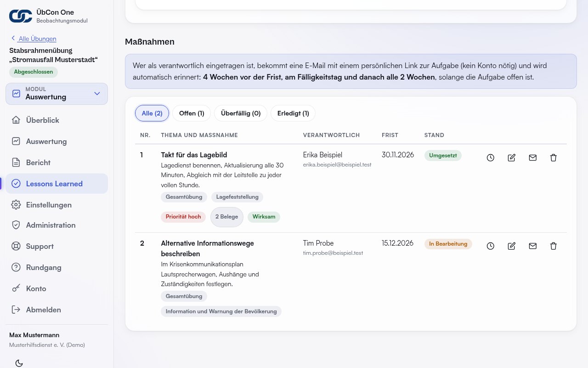Click the deadline 30.11.2026
The height and width of the screenshot is (368, 588).
pos(398,155)
